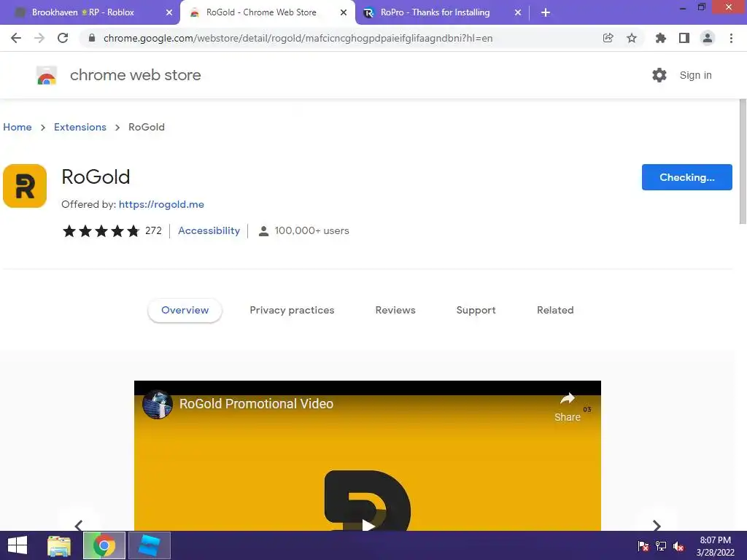Image resolution: width=747 pixels, height=560 pixels.
Task: Reload the current page
Action: point(63,38)
